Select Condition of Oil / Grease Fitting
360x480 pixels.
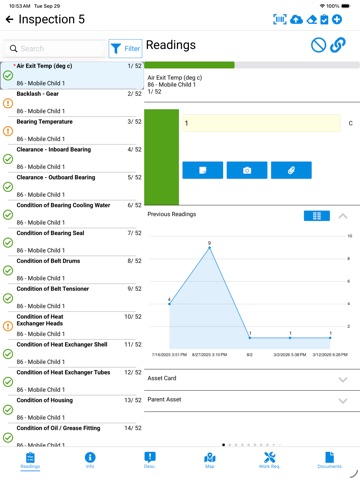tap(72, 435)
